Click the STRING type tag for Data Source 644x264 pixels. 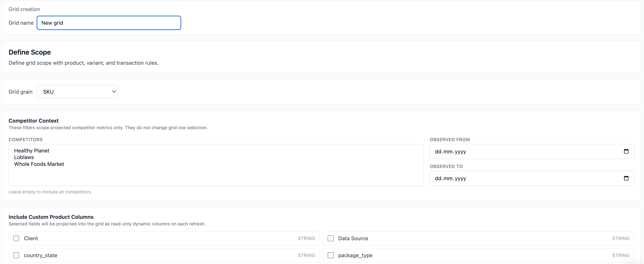(x=621, y=238)
